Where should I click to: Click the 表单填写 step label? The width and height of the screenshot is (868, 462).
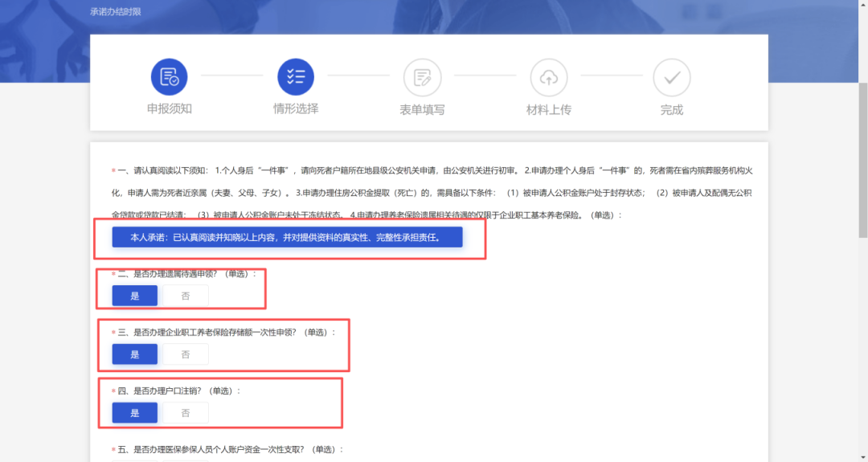point(423,109)
